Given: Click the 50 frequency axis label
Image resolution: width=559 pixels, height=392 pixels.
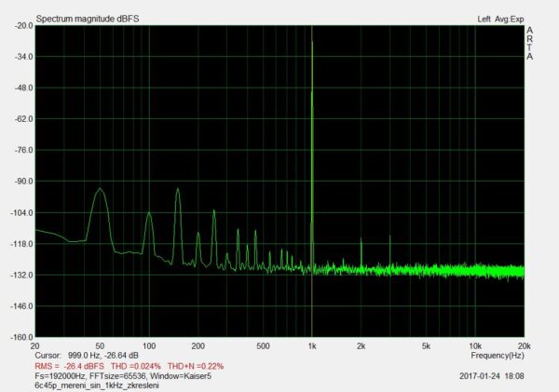Looking at the screenshot, I should click(x=100, y=346).
